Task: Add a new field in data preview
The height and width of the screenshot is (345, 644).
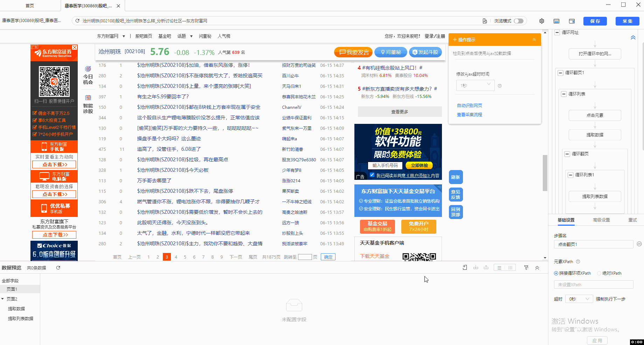Action: (465, 268)
